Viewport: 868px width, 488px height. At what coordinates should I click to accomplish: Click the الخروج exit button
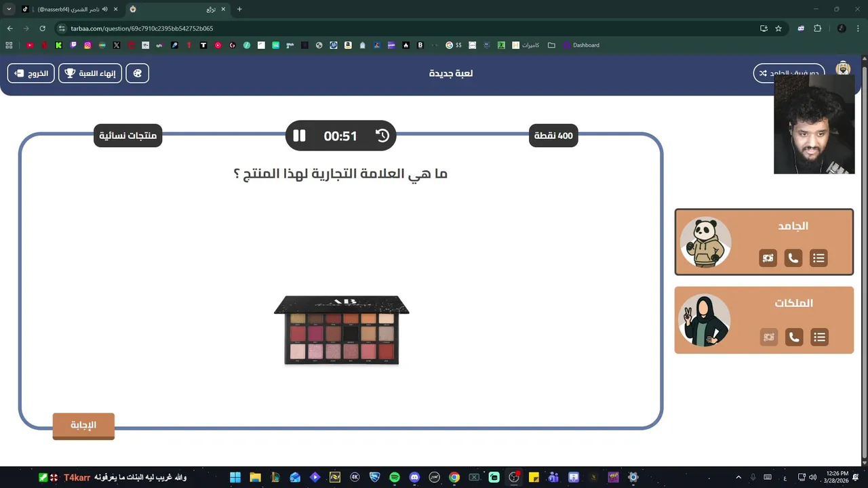31,73
